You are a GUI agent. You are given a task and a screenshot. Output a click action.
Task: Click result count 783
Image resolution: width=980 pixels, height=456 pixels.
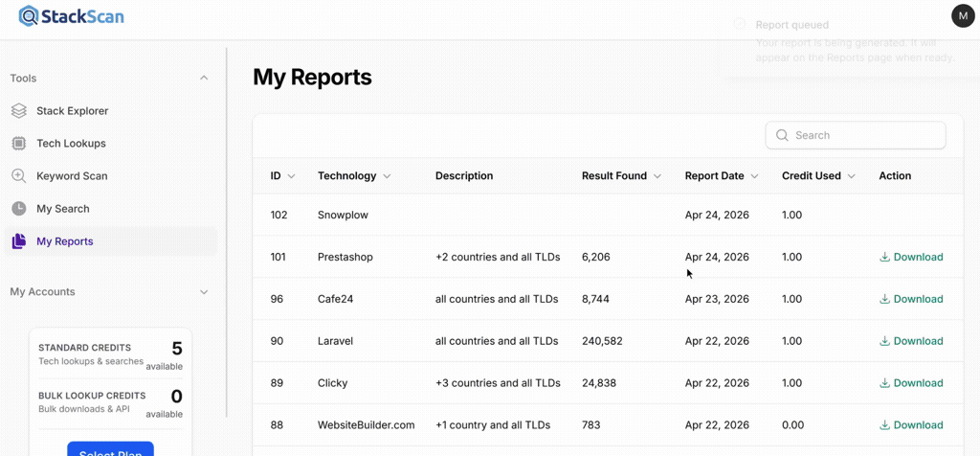pyautogui.click(x=590, y=424)
